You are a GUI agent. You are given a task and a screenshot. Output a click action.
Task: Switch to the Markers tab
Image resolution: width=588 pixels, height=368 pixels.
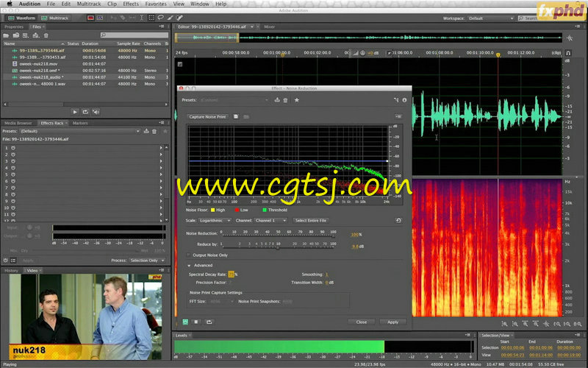click(80, 123)
